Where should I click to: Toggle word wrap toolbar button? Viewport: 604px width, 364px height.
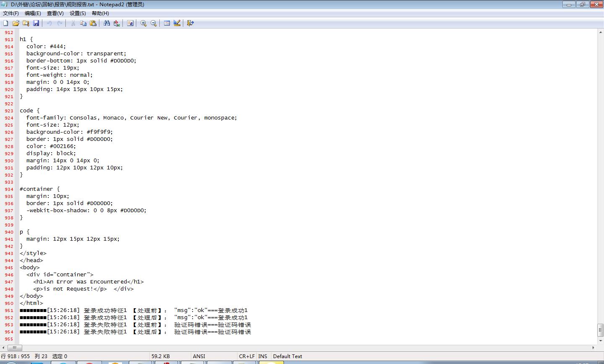130,23
